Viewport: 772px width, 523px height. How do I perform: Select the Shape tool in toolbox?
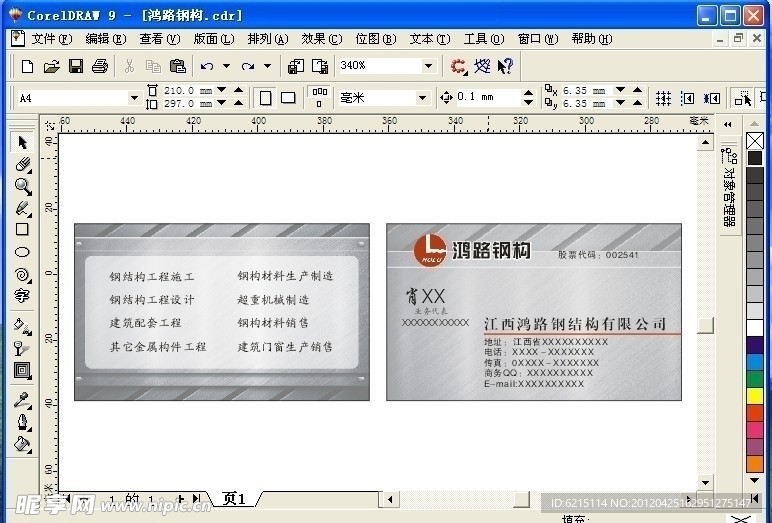pos(22,164)
